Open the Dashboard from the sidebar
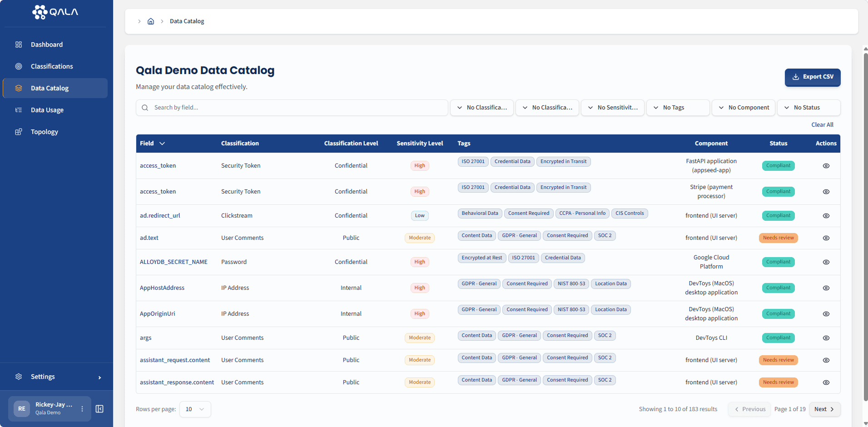 [46, 44]
